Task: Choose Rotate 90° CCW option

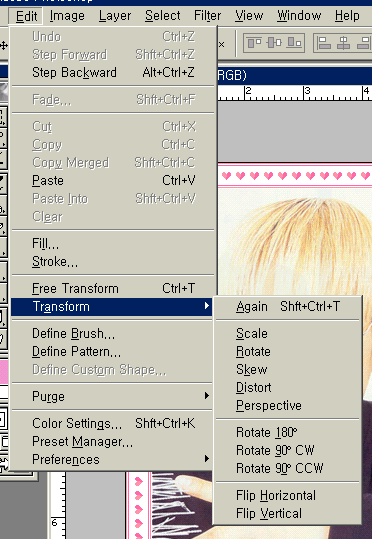Action: (x=287, y=468)
